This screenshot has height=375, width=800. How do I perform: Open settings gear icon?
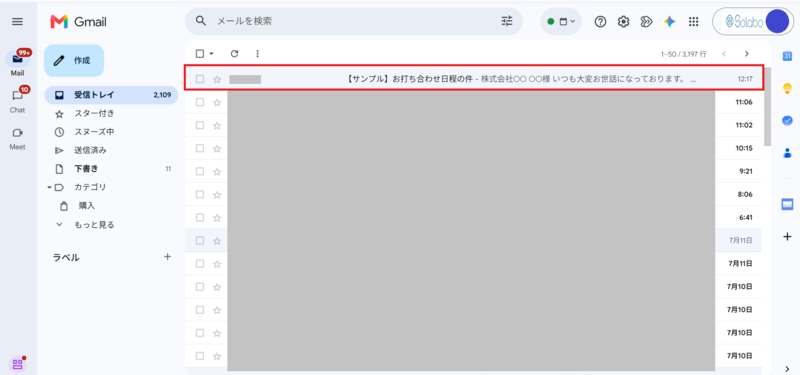623,21
